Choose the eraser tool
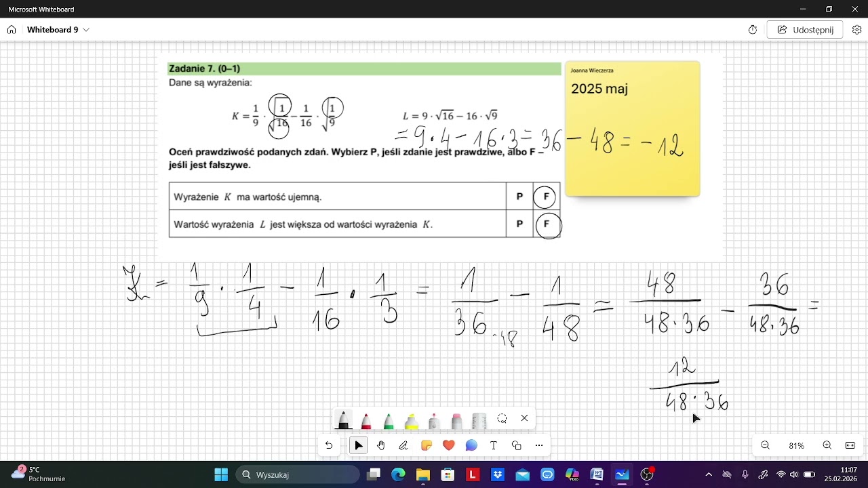This screenshot has width=868, height=488. tap(456, 420)
